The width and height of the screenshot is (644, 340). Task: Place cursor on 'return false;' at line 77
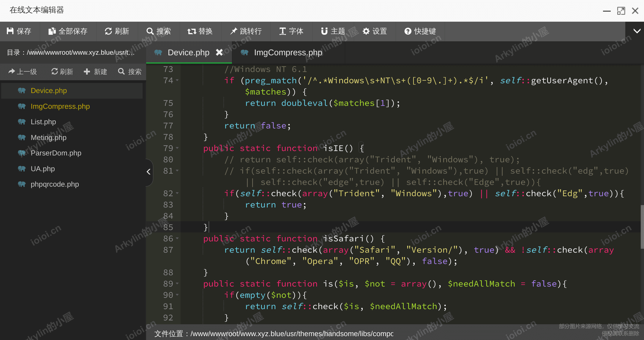click(257, 126)
